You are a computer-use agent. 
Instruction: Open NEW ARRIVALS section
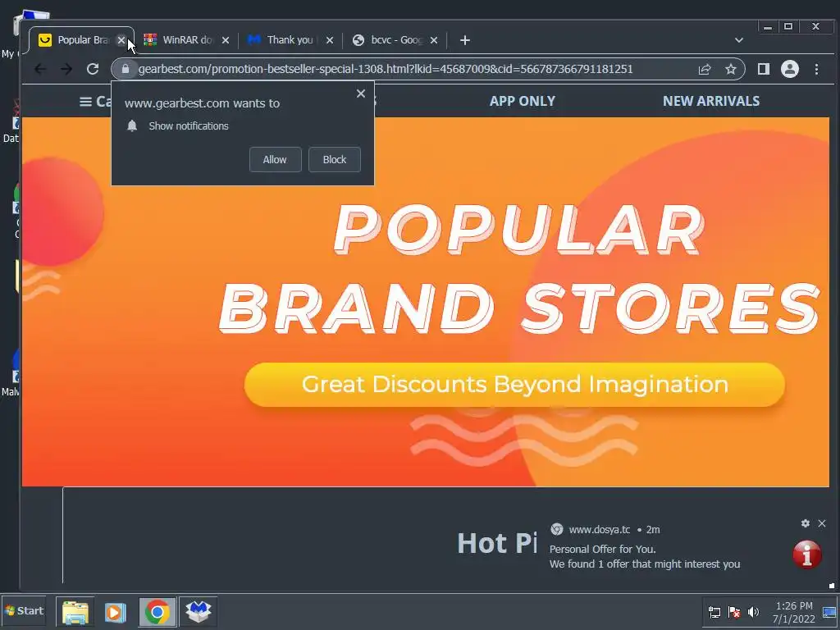(711, 101)
